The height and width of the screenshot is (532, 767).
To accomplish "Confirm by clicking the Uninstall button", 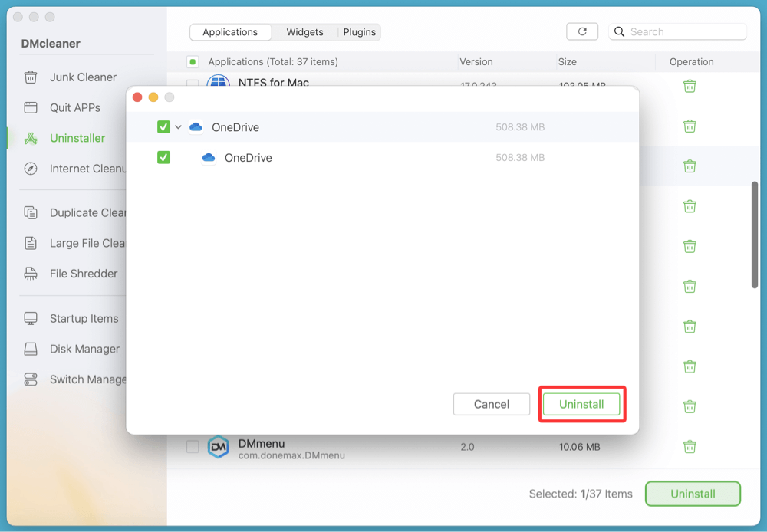I will pyautogui.click(x=581, y=404).
